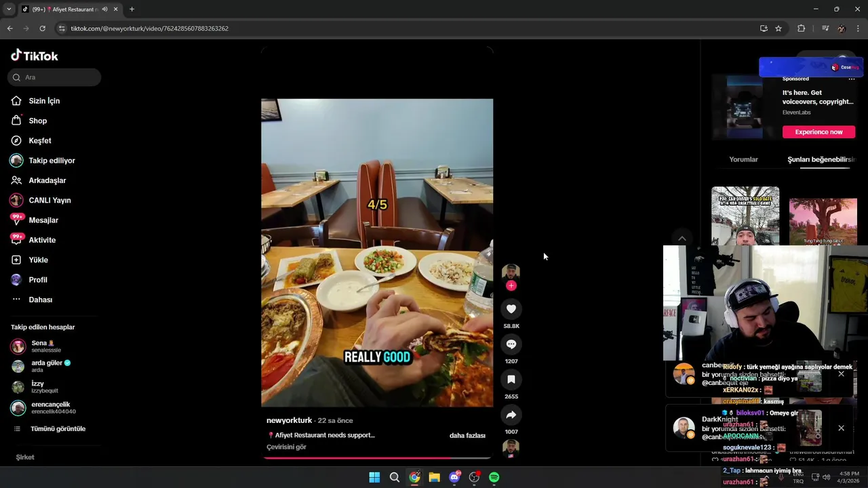This screenshot has width=868, height=488.
Task: Open Sizin İçin feed
Action: point(44,101)
